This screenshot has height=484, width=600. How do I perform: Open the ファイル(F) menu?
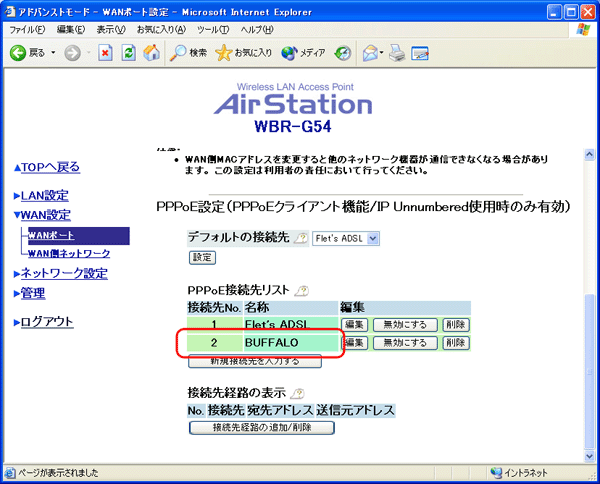(x=27, y=29)
